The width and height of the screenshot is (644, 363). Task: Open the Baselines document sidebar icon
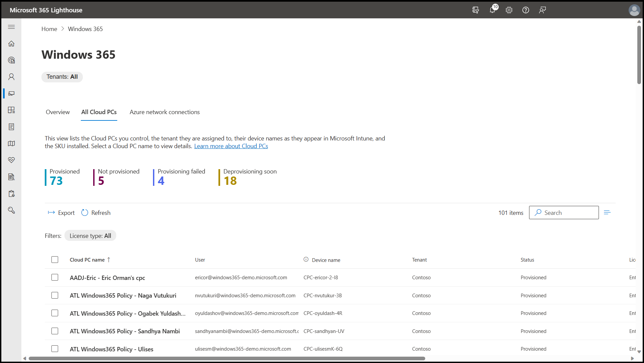pos(11,127)
